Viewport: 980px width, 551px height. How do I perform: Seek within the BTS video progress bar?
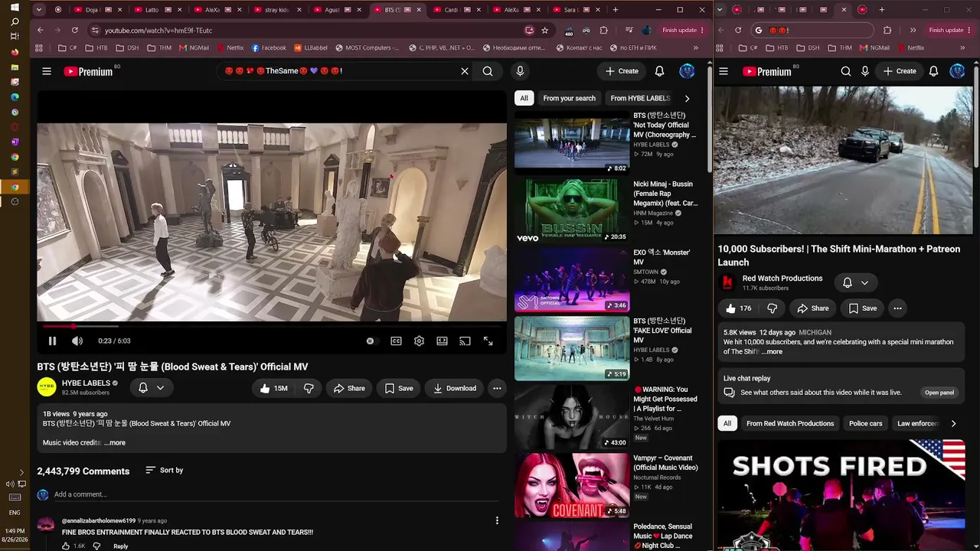click(272, 326)
